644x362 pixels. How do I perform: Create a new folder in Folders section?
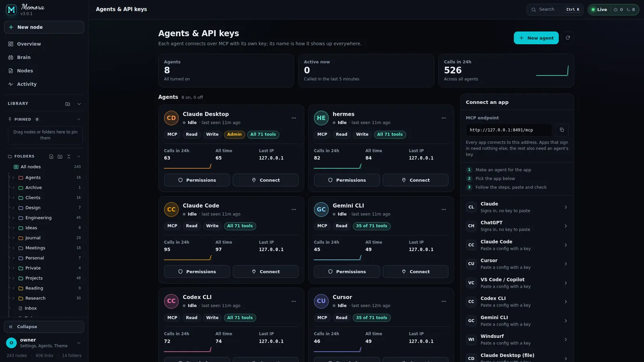[x=60, y=156]
